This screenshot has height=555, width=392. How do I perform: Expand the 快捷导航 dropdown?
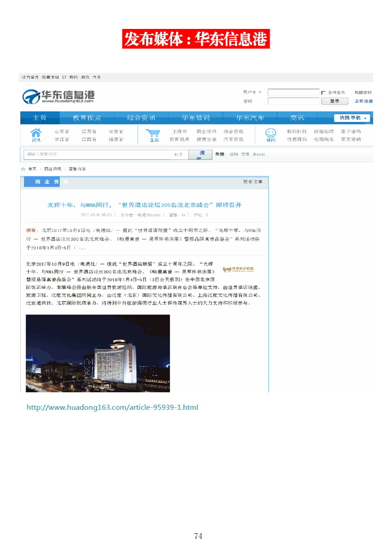pos(352,118)
